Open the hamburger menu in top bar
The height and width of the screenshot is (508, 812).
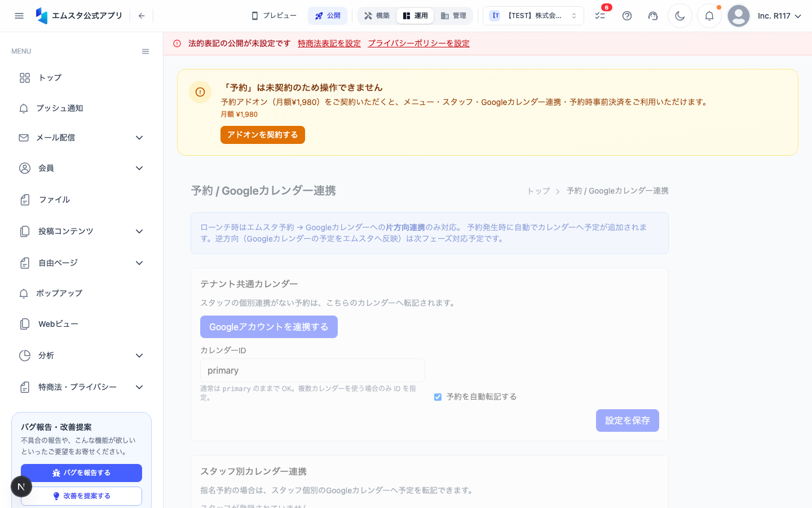click(x=19, y=16)
